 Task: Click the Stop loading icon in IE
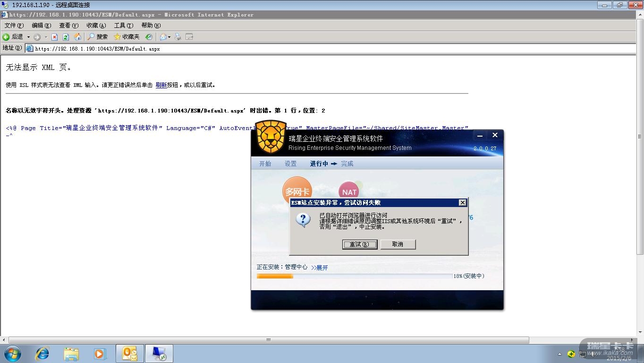[x=54, y=37]
